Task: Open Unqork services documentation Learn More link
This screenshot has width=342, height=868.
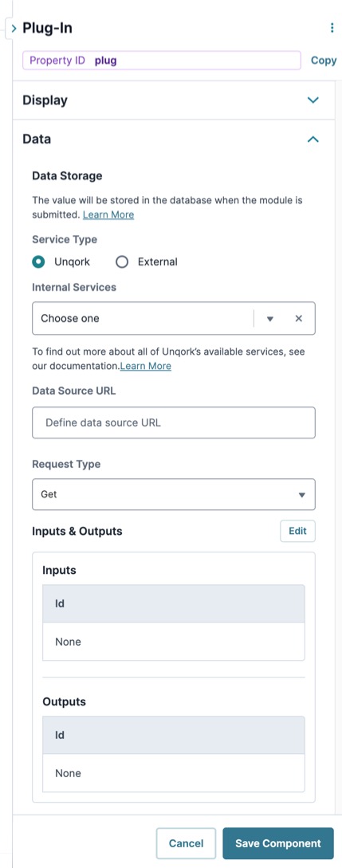Action: [146, 366]
